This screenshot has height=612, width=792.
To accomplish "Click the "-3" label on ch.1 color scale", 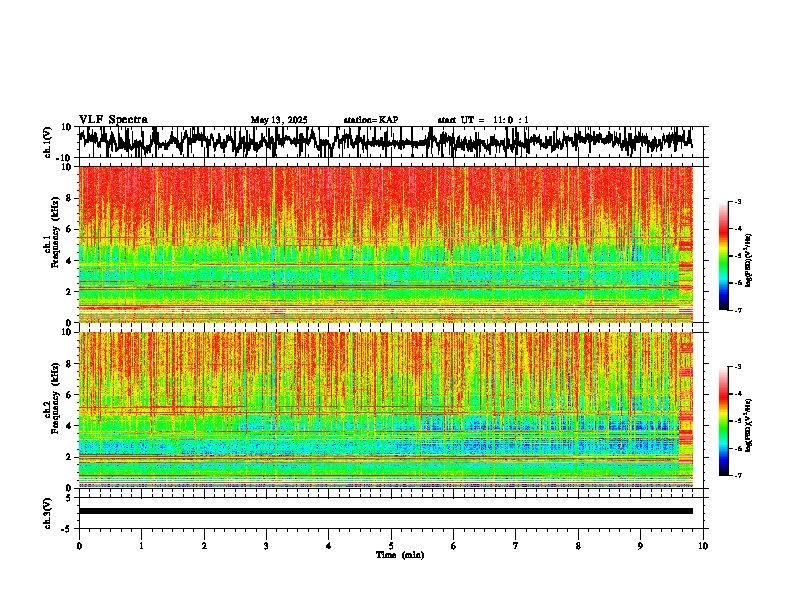I will 737,201.
